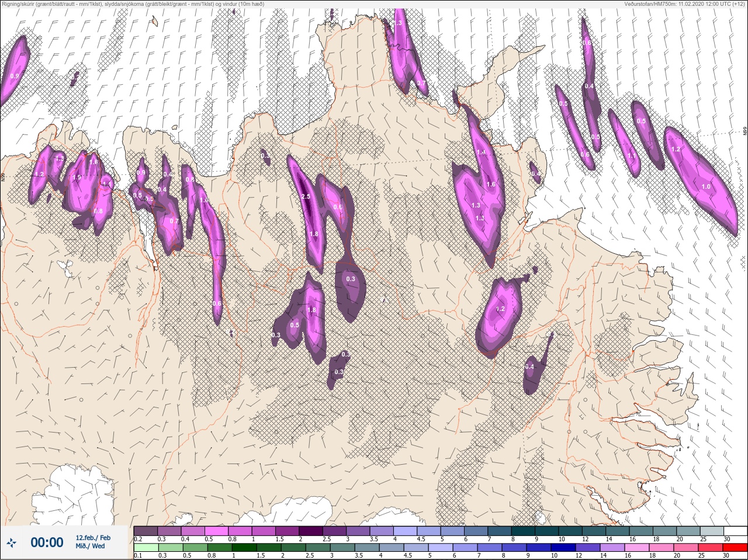Click the 1.4 precipitation value on the map
The image size is (748, 560).
[x=482, y=152]
